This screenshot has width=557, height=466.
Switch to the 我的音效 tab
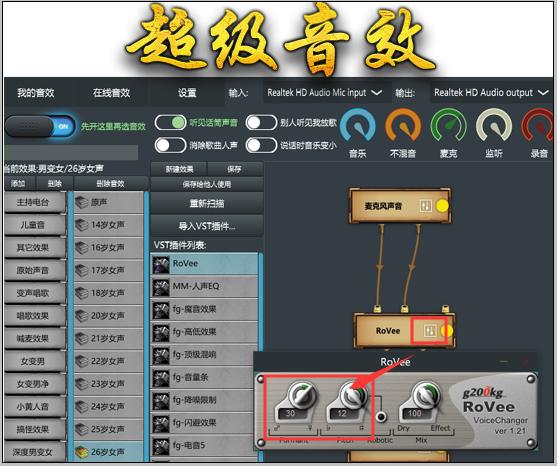tap(36, 93)
